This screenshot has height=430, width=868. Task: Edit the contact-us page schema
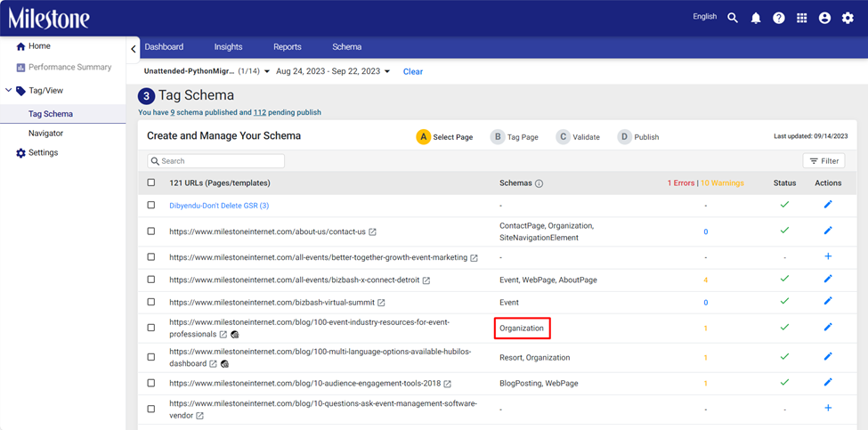tap(828, 231)
